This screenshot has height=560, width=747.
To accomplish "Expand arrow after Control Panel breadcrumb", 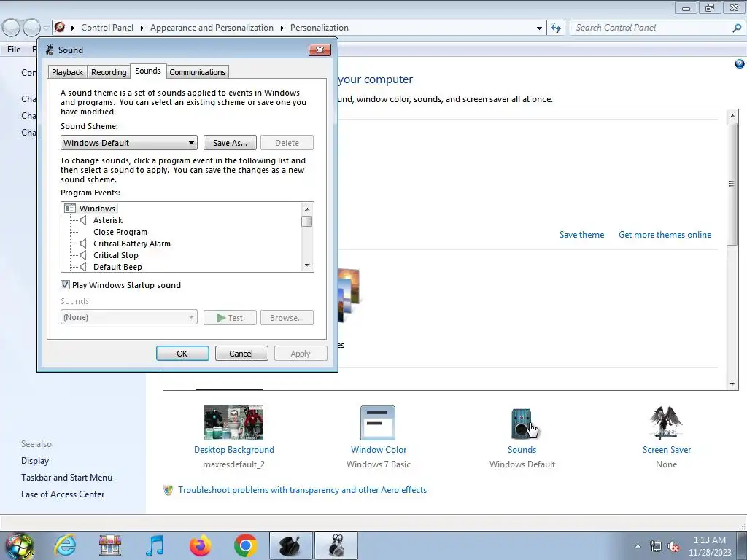I will point(142,28).
